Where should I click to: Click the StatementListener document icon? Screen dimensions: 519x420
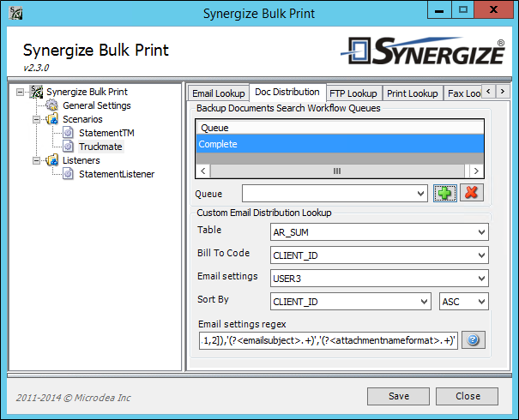pos(68,174)
